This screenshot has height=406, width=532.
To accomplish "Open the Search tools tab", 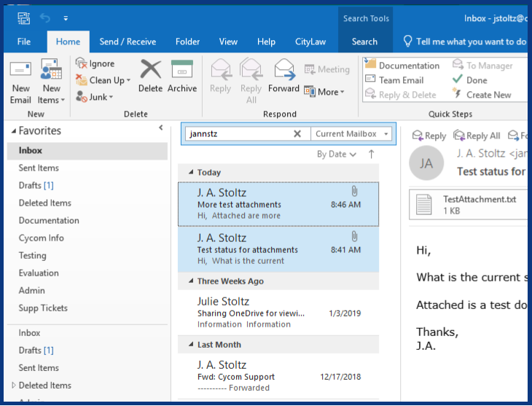I will (364, 42).
